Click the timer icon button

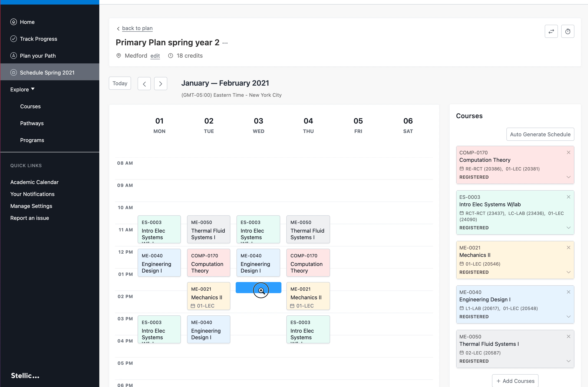(567, 31)
